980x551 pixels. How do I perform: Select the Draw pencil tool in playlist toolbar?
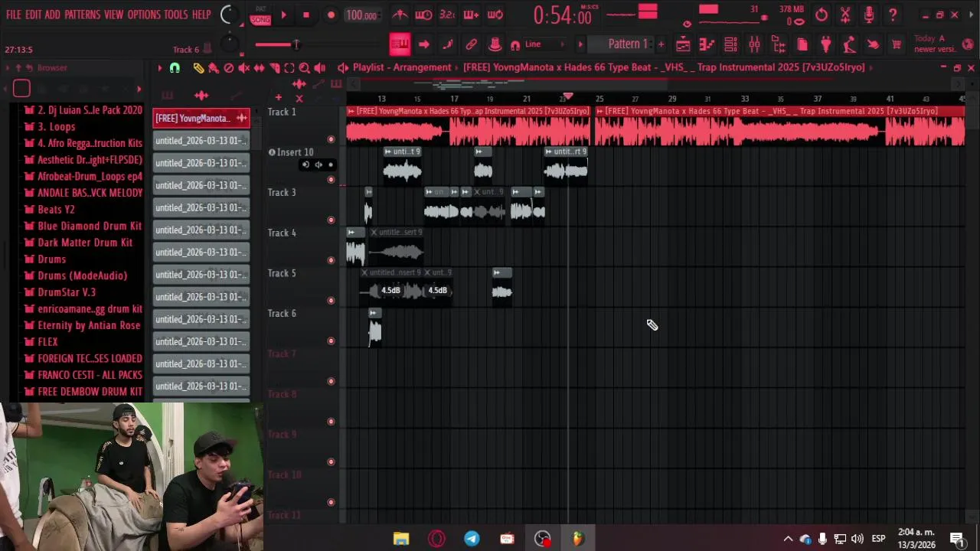198,68
